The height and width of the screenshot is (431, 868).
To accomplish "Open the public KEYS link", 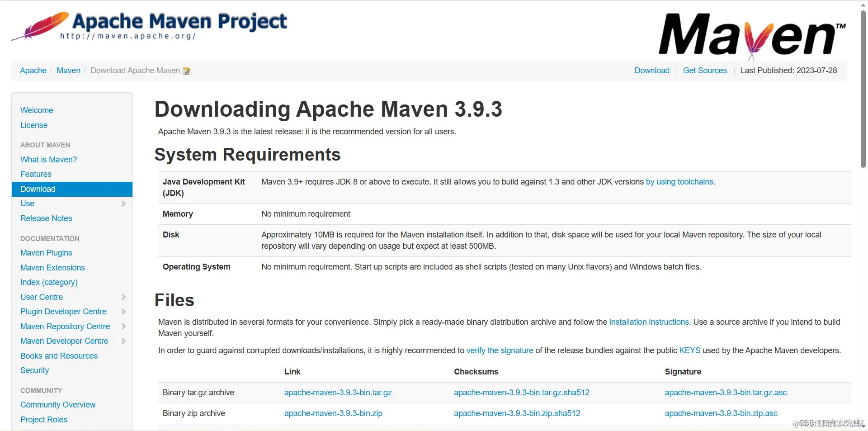I will (689, 350).
